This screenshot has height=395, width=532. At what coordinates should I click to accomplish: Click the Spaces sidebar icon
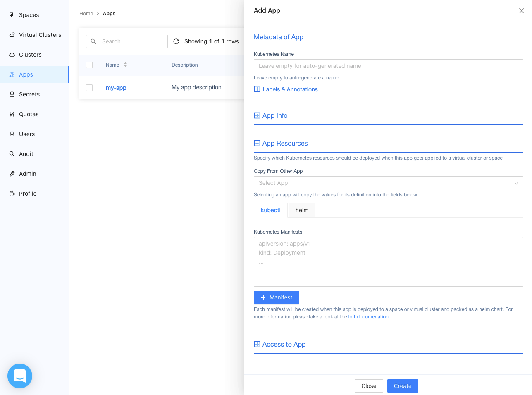(12, 15)
